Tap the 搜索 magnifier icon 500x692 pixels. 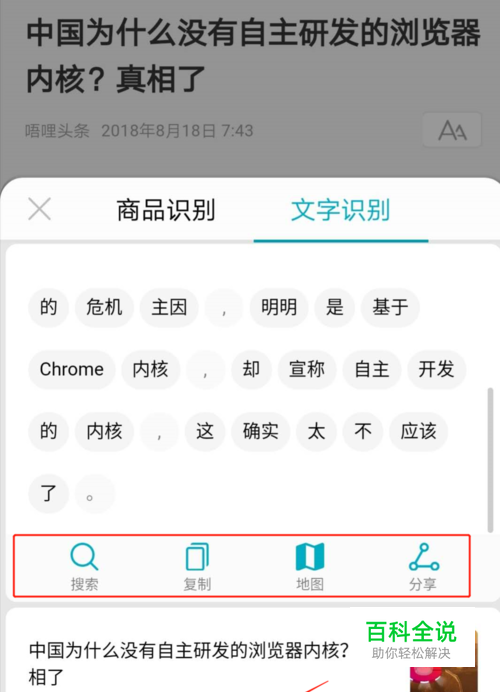[84, 557]
